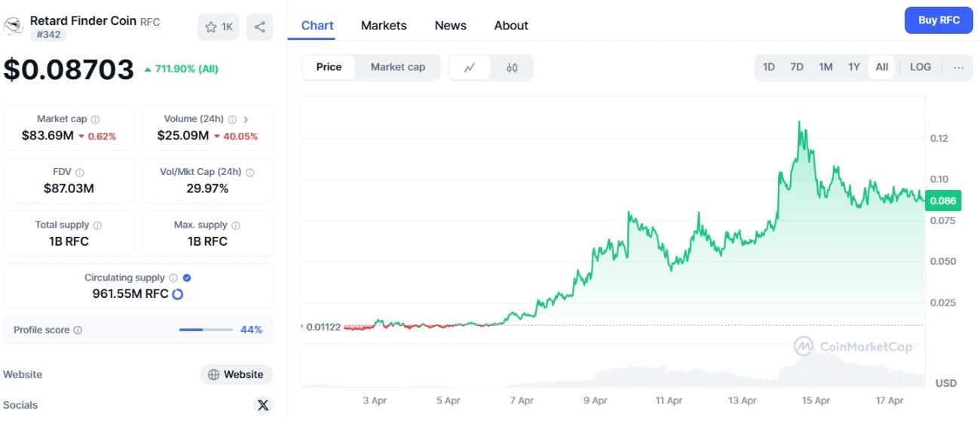
Task: Click the USD currency label on chart
Action: 946,383
